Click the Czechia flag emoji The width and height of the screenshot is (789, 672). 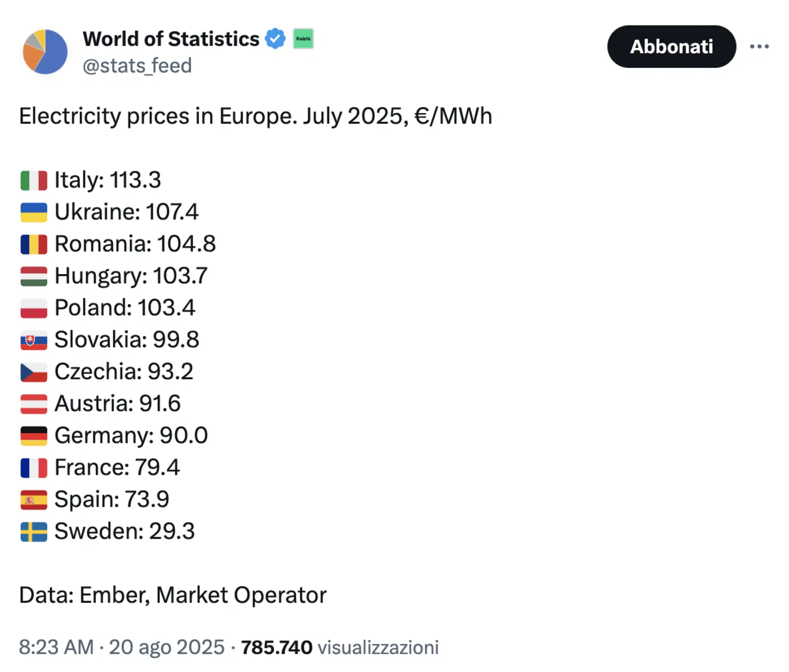pyautogui.click(x=34, y=371)
